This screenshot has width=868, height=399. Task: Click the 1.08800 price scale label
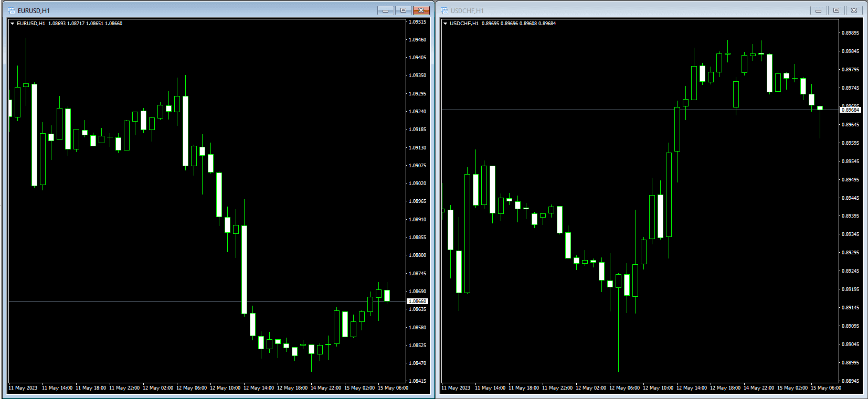[x=418, y=255]
